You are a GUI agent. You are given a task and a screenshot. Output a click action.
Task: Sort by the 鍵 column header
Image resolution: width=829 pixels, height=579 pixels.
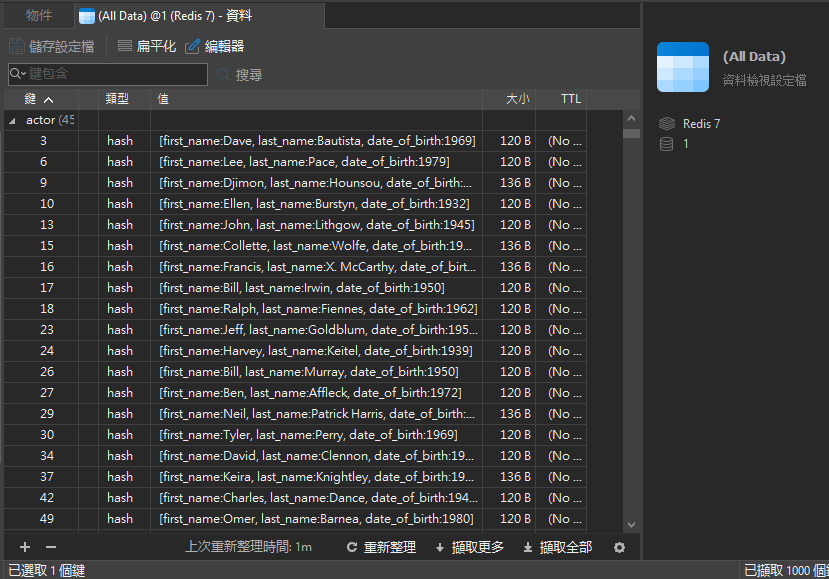[x=38, y=99]
